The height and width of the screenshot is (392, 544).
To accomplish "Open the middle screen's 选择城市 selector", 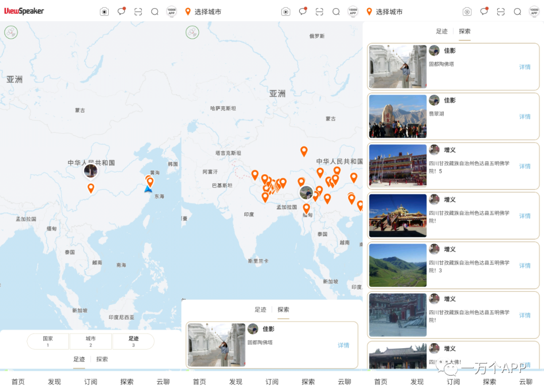I will (x=388, y=11).
